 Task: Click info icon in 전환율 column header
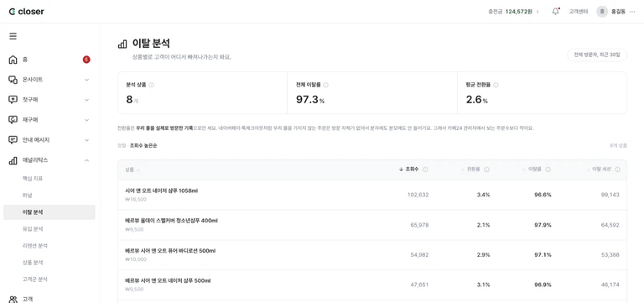coord(486,170)
